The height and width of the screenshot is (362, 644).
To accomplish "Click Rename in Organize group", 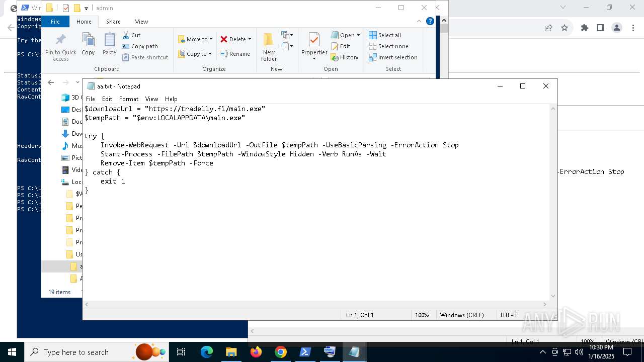I will tap(235, 54).
